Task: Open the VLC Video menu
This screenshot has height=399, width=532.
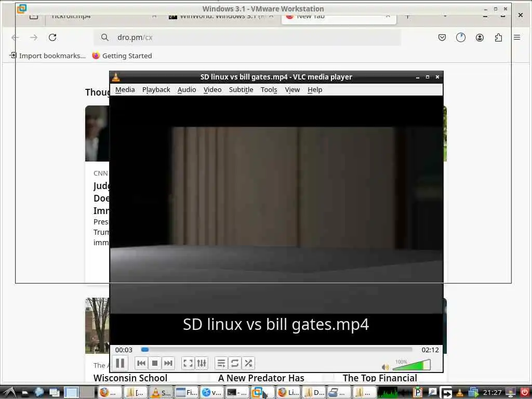Action: coord(212,89)
